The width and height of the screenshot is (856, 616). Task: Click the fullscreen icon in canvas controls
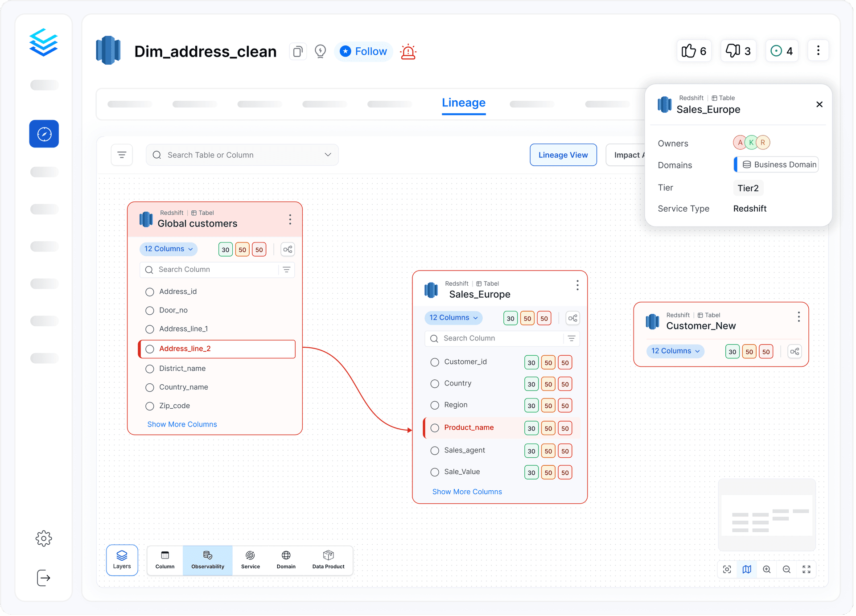pyautogui.click(x=806, y=569)
